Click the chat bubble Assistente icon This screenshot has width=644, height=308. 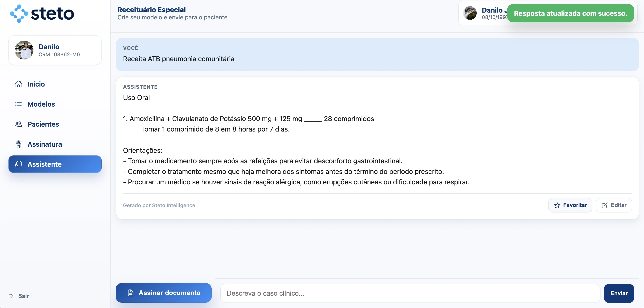(x=19, y=164)
